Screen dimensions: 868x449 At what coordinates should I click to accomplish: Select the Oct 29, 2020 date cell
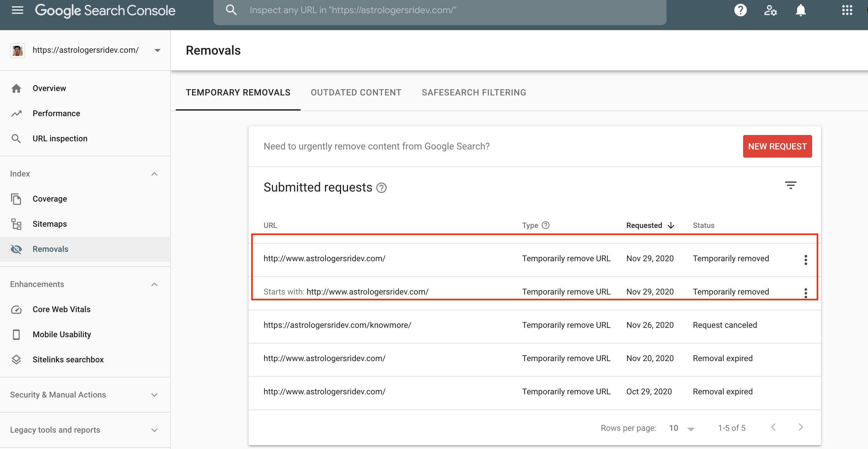(x=649, y=392)
